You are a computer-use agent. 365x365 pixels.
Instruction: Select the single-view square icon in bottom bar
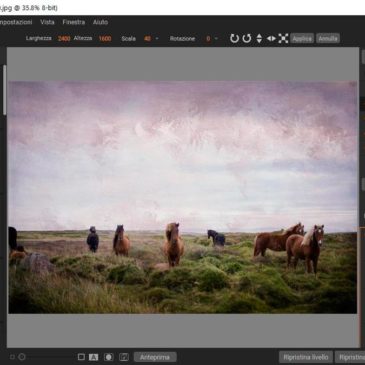81,357
